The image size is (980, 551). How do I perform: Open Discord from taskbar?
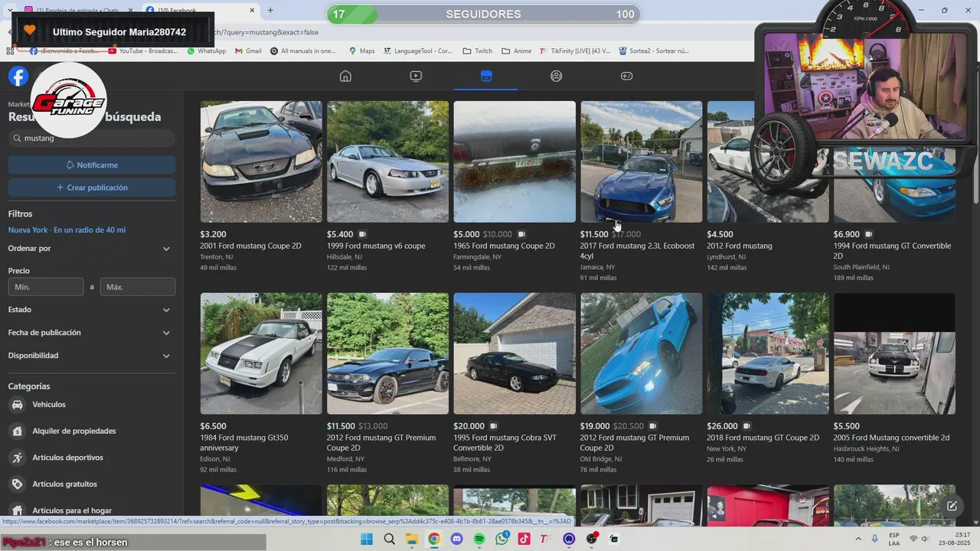(x=457, y=539)
